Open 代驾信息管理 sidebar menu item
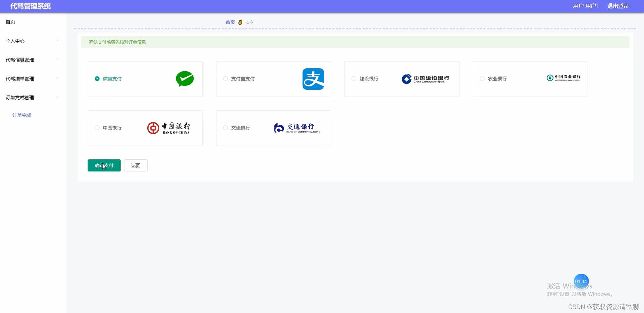Image resolution: width=644 pixels, height=313 pixels. point(33,60)
